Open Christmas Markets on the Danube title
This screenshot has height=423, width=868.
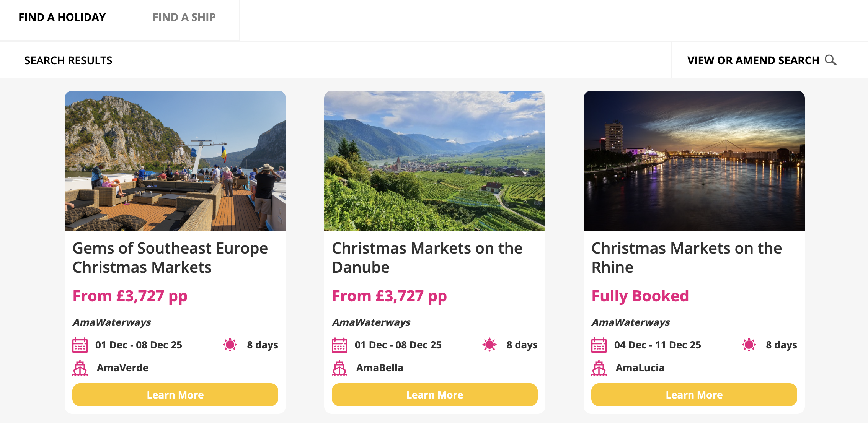(427, 257)
